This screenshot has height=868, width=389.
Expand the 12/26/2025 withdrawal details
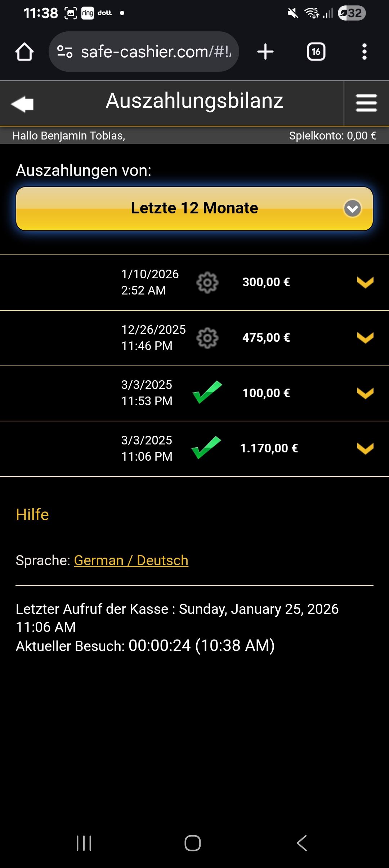point(365,338)
